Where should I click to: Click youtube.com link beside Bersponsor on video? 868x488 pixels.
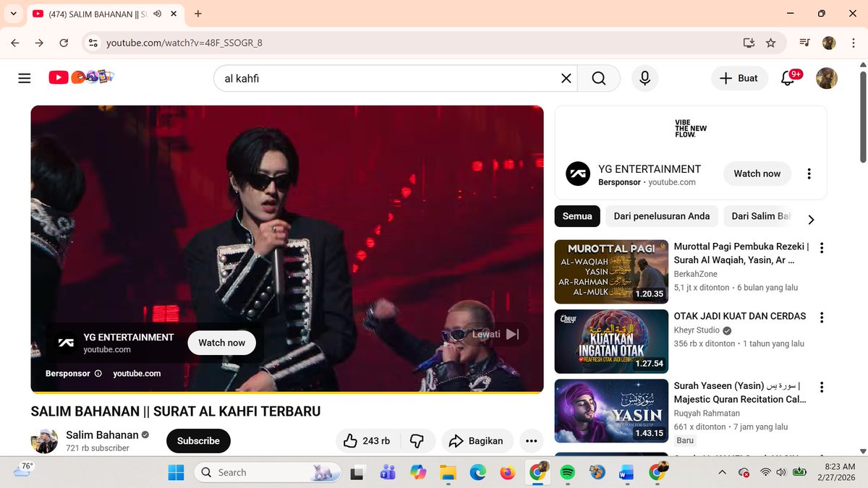[x=137, y=374]
